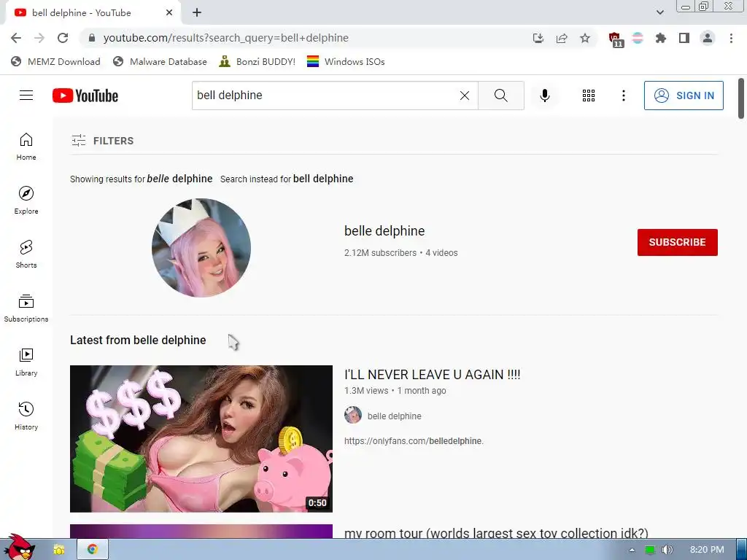The image size is (747, 560).
Task: Click the '1.3M views' text
Action: 366,391
